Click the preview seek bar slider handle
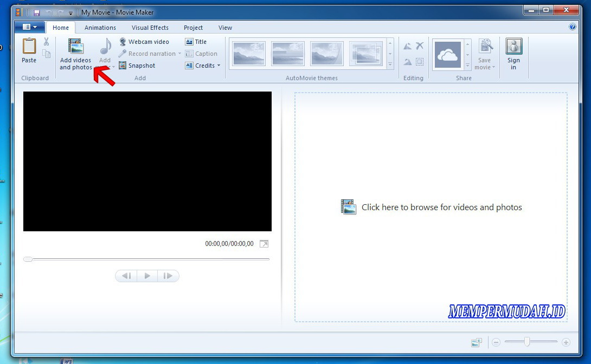 tap(28, 259)
